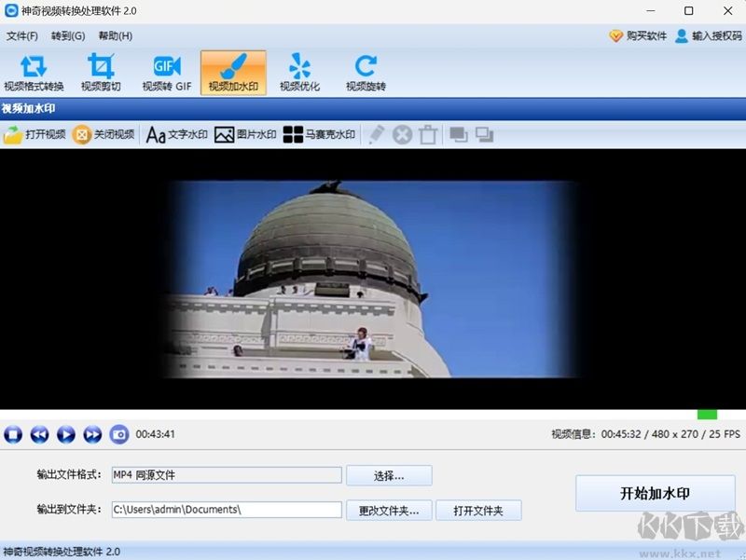Stop video playback

[13, 434]
